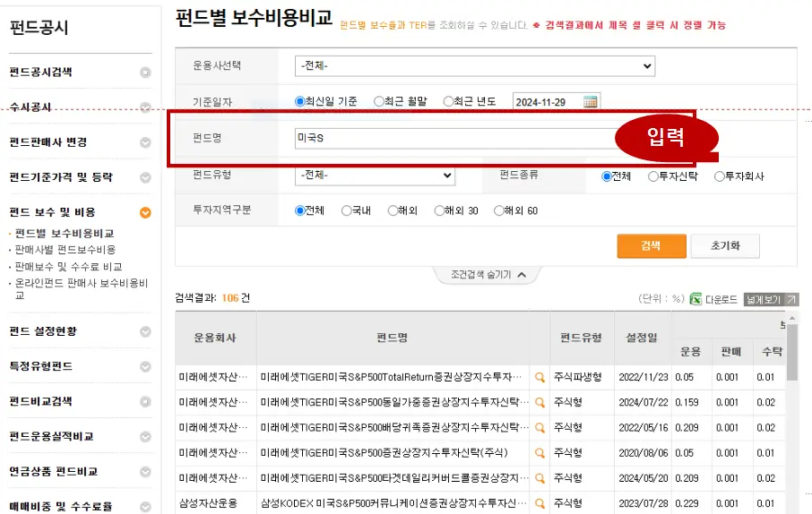Image resolution: width=812 pixels, height=514 pixels.
Task: Open 펀드공시검색 sidebar menu
Action: pyautogui.click(x=41, y=72)
